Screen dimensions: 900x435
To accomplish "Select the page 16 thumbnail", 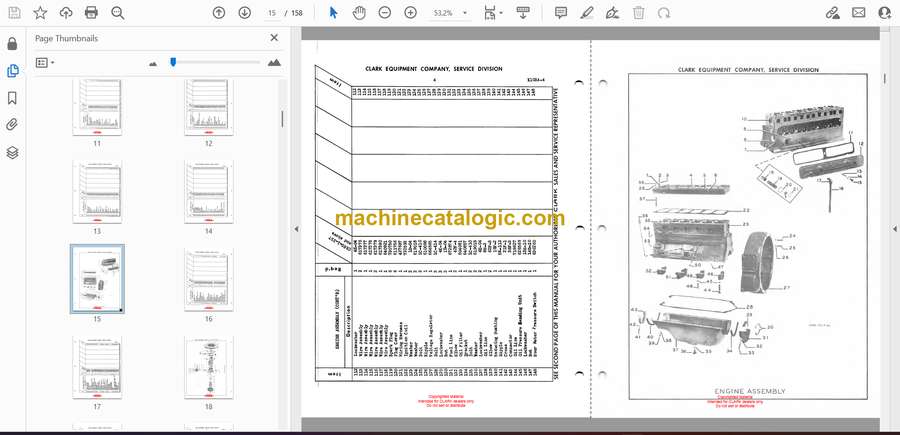I will pos(208,280).
